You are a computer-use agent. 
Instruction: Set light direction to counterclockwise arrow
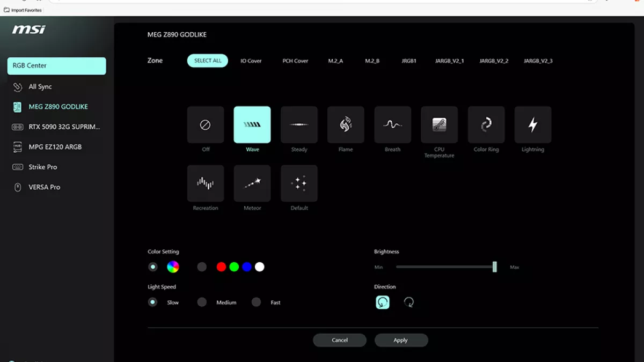click(382, 302)
